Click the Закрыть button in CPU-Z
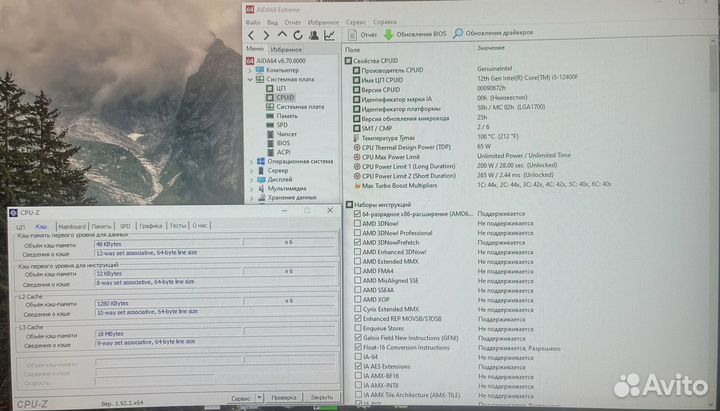720x411 pixels. tap(321, 397)
